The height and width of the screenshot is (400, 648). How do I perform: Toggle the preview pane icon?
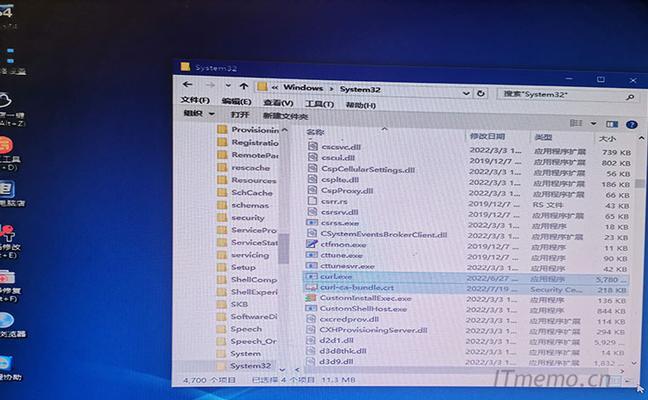[x=612, y=124]
